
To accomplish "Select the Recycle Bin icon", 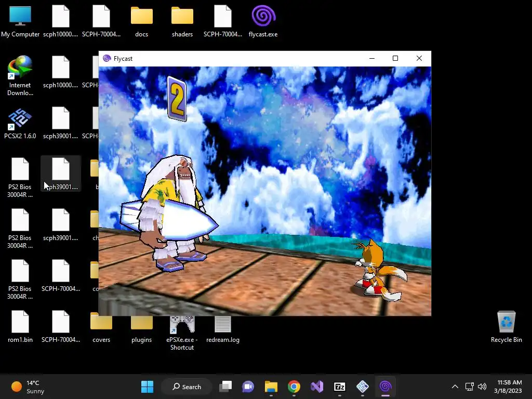I will 506,327.
